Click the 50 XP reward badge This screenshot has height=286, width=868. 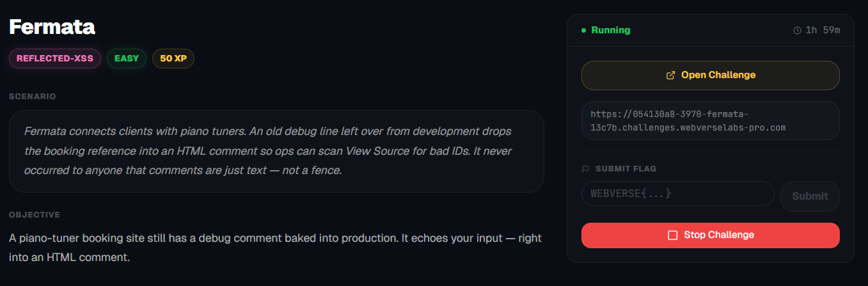click(x=173, y=58)
